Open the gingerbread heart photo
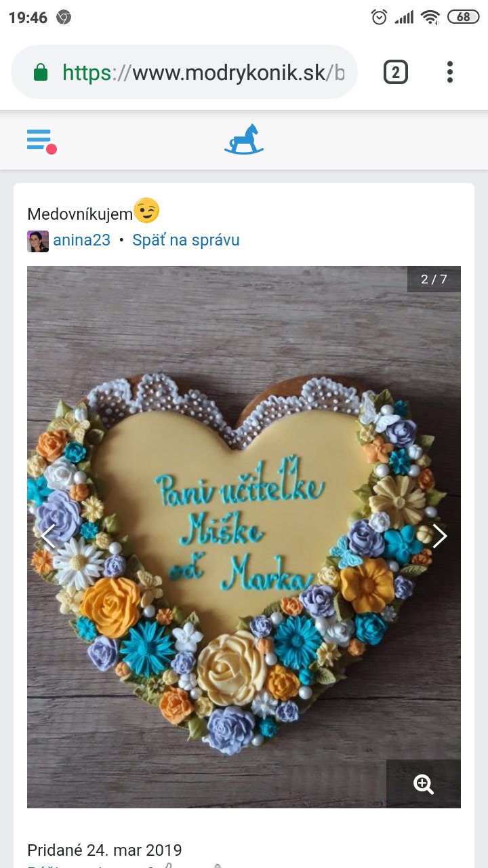The width and height of the screenshot is (488, 868). [244, 537]
